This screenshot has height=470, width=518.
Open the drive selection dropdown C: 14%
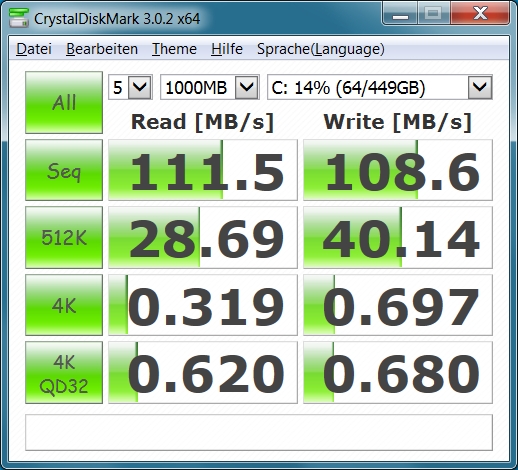380,87
